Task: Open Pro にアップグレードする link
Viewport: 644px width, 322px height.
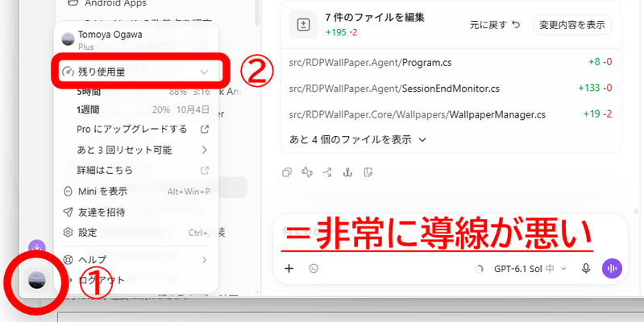Action: (x=142, y=130)
